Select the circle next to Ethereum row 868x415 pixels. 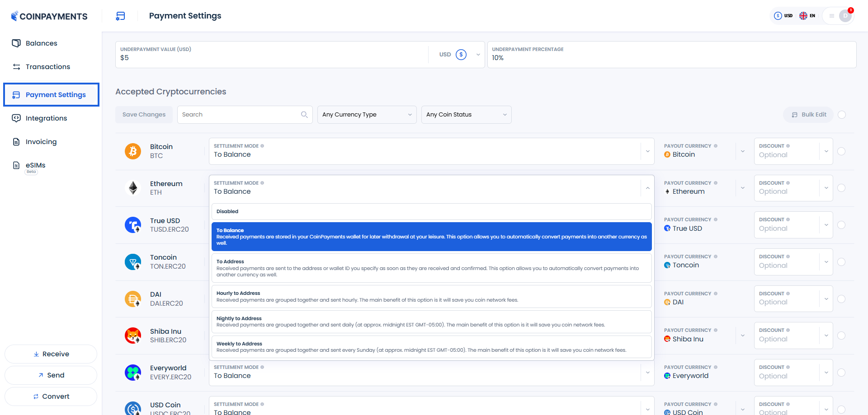point(841,188)
